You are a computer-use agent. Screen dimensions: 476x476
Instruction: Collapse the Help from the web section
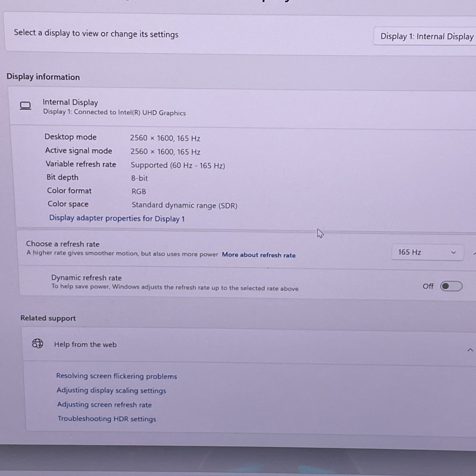coord(470,350)
